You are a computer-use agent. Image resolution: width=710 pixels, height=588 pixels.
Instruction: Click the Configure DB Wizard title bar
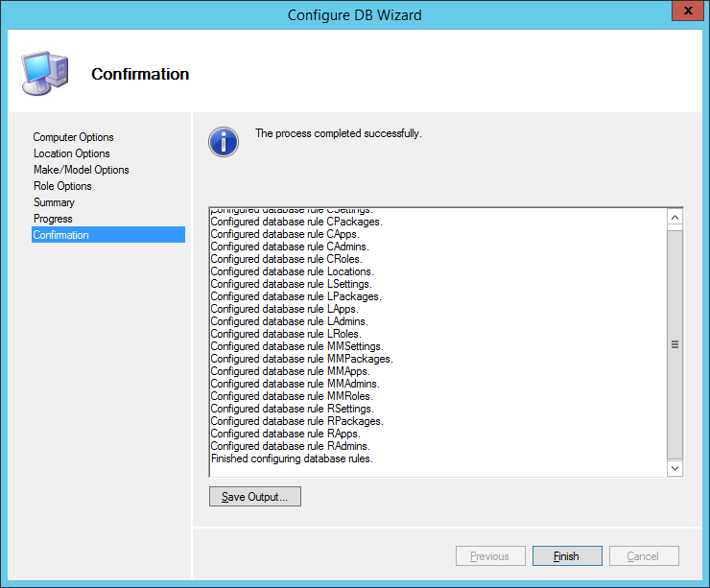(x=354, y=14)
